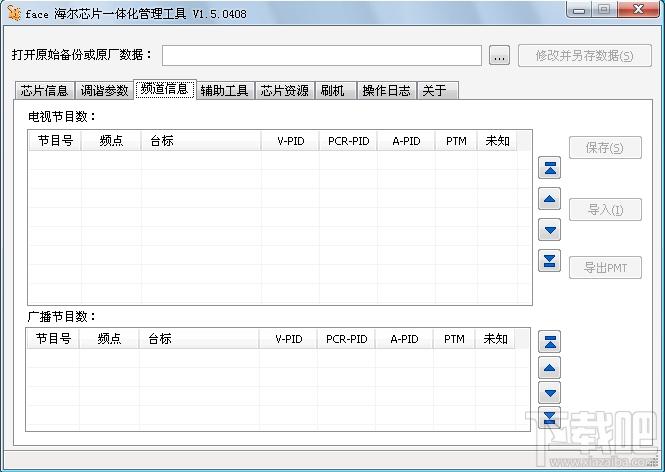This screenshot has width=665, height=472.
Task: Click the 修改并另存数据(S) button
Action: point(584,56)
